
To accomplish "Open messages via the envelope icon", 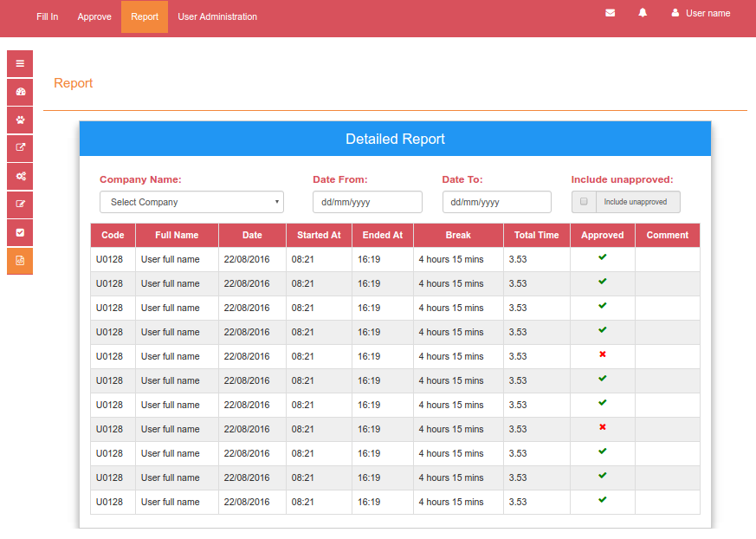I will pyautogui.click(x=611, y=13).
